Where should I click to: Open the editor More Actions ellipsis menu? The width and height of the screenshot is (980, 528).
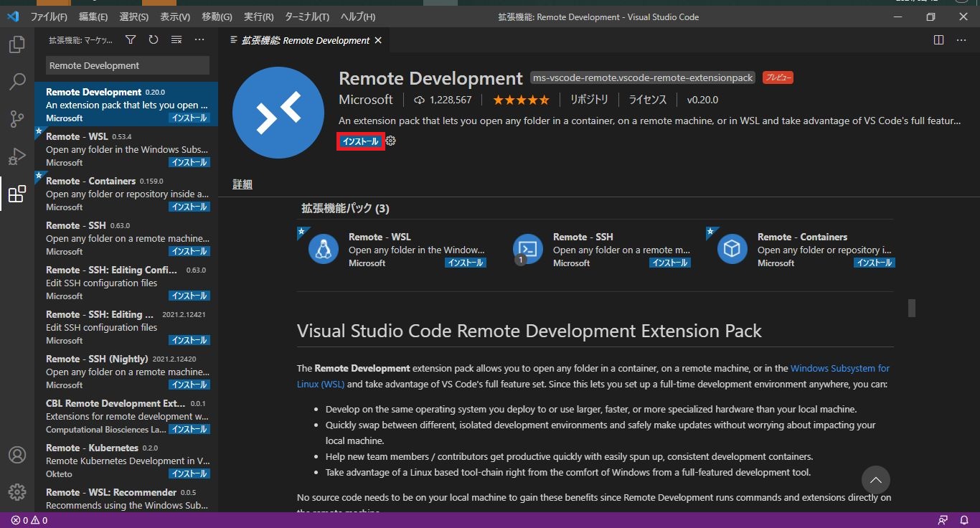[961, 40]
